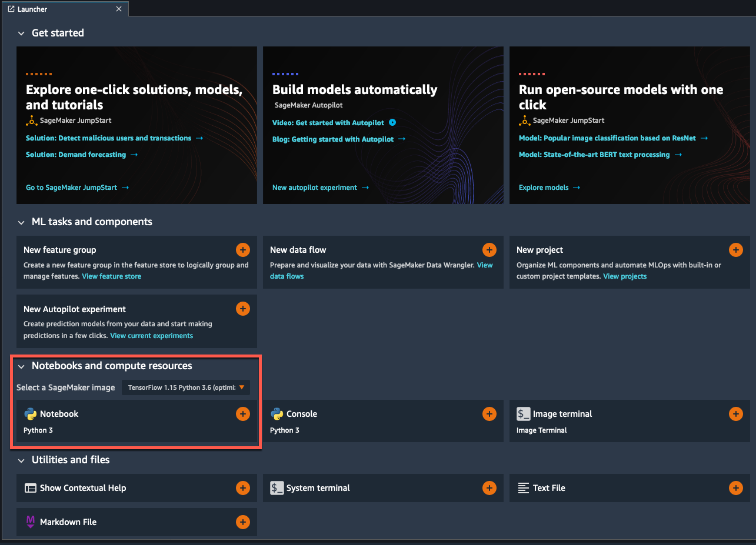This screenshot has height=545, width=756.
Task: Open the Demand forecasting solution link
Action: point(82,155)
